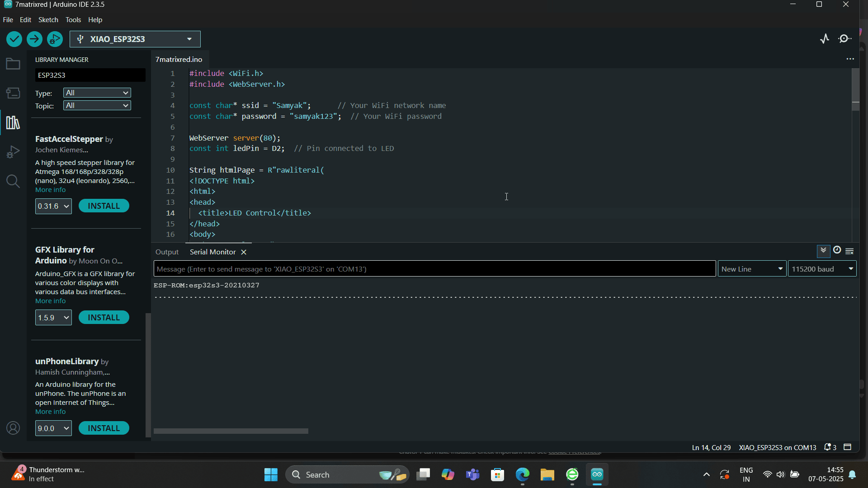Clear Serial Monitor output icon
The width and height of the screenshot is (868, 488).
click(849, 251)
